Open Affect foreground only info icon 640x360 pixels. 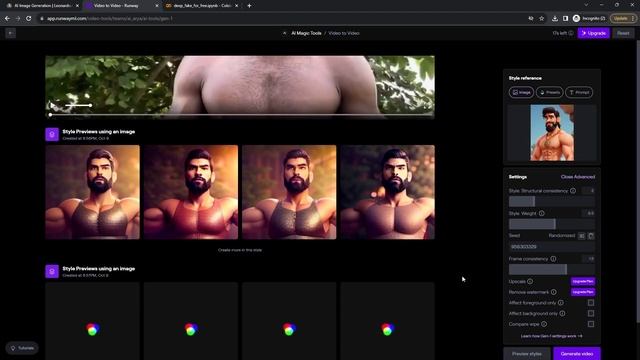point(560,302)
